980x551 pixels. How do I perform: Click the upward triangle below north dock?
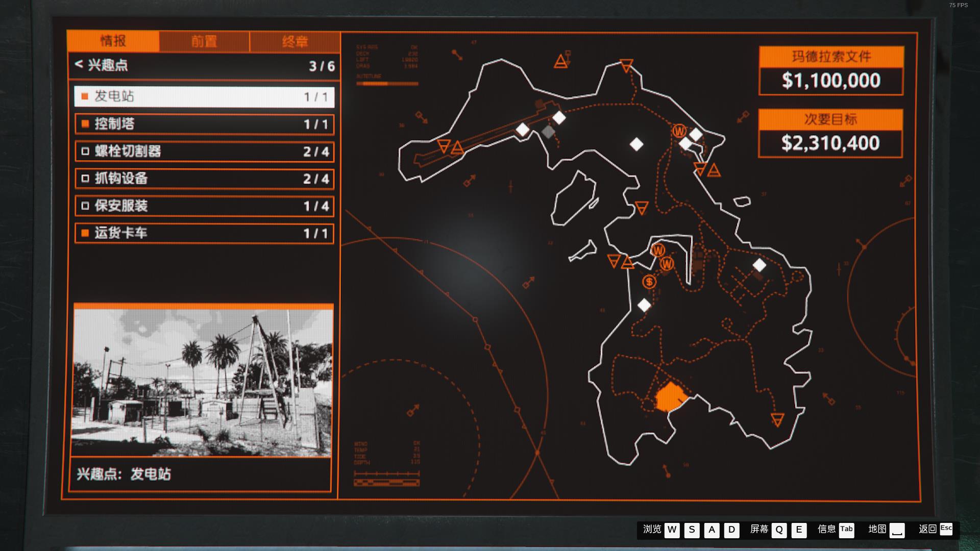tap(714, 170)
